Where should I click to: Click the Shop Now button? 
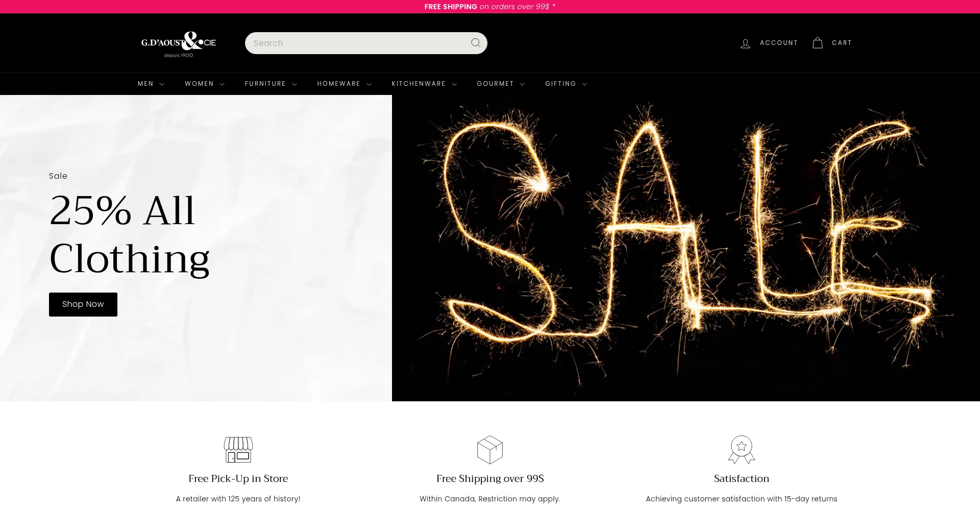point(83,304)
